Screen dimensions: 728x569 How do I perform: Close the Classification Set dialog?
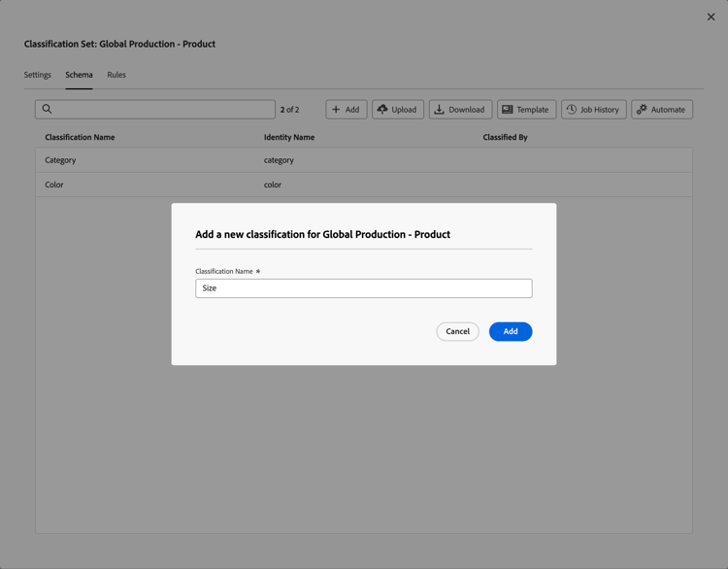click(711, 17)
